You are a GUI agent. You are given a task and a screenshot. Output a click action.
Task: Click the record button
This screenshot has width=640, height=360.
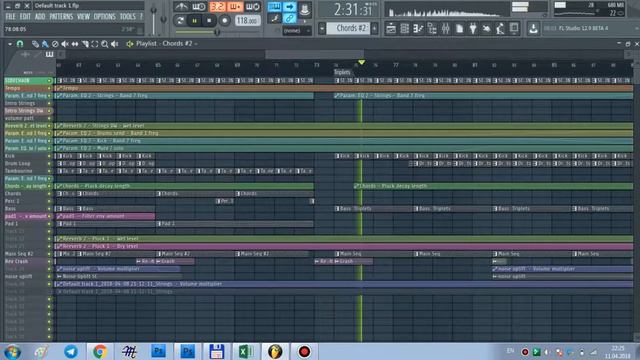224,20
